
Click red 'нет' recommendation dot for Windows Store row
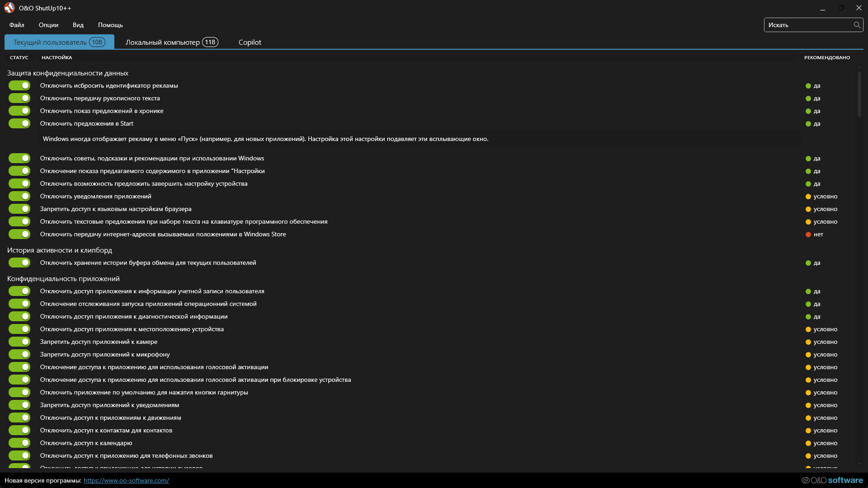pos(808,235)
